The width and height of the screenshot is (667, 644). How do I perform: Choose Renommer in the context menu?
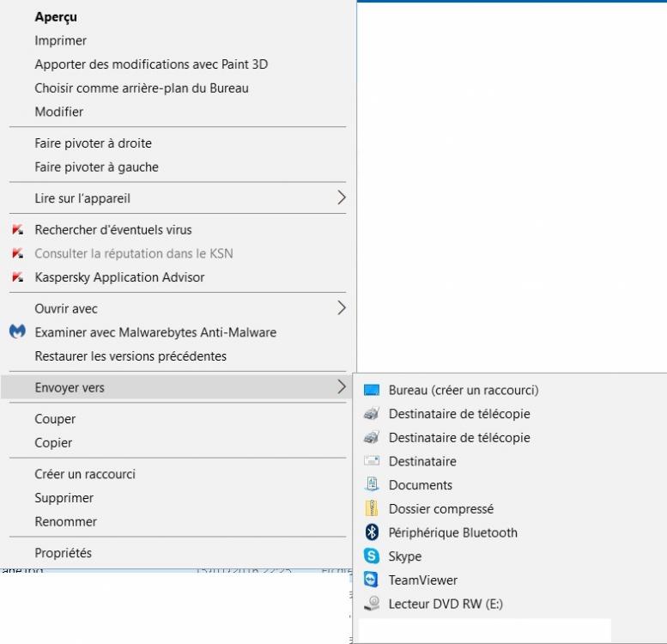[x=65, y=521]
